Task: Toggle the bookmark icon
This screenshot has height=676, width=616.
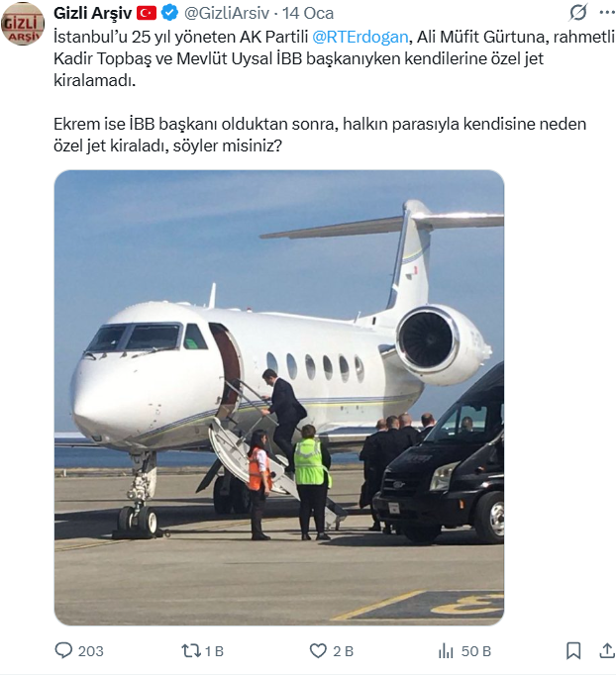Action: click(573, 650)
